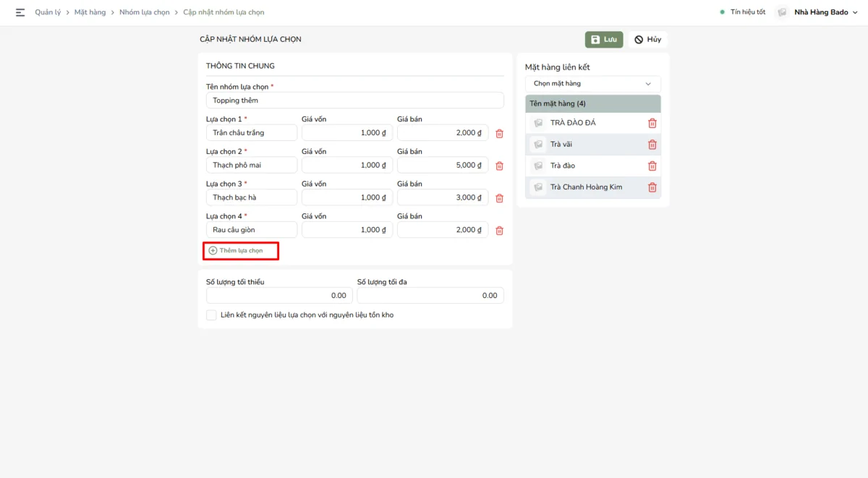Click the Mặt hàng liên kết title

click(558, 67)
